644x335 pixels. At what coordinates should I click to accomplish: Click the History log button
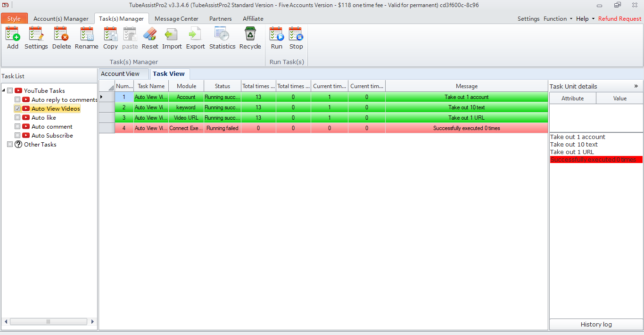pos(596,324)
